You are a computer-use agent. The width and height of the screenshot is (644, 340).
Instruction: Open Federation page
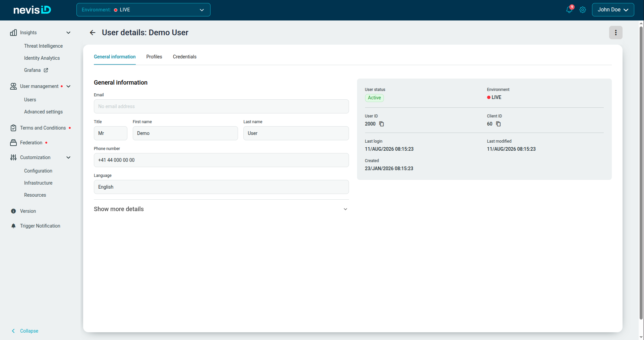(31, 143)
